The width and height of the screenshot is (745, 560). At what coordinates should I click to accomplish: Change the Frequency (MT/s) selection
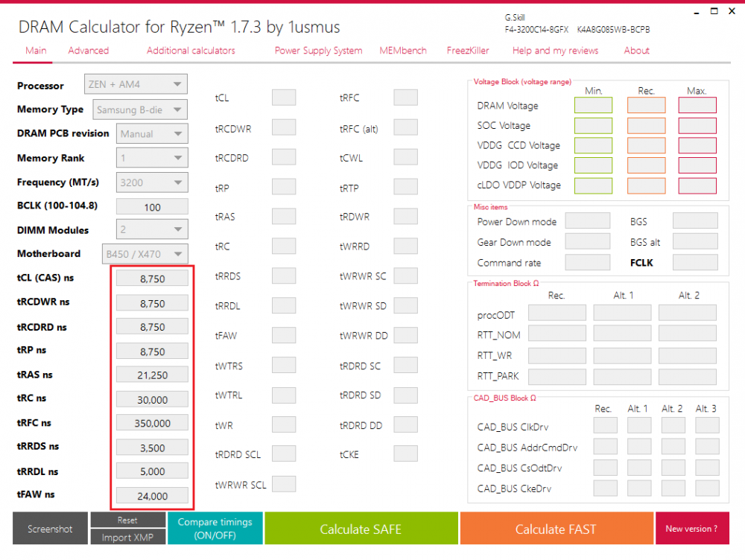[x=152, y=182]
